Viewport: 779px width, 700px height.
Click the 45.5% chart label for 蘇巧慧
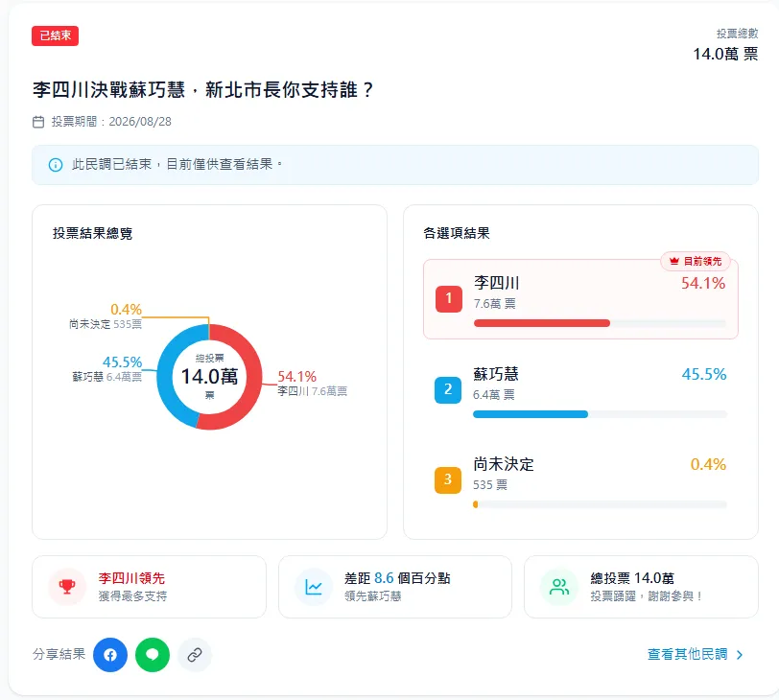(x=122, y=362)
